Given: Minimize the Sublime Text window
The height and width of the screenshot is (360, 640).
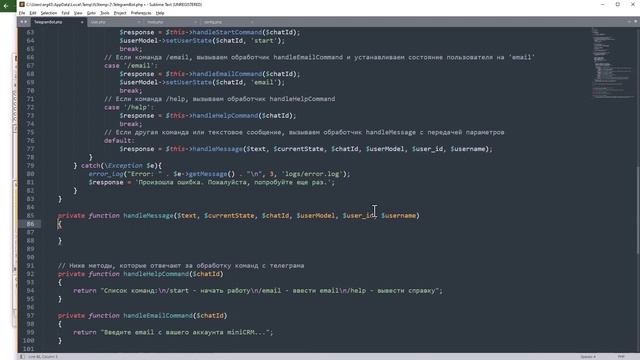Looking at the screenshot, I should (x=603, y=4).
